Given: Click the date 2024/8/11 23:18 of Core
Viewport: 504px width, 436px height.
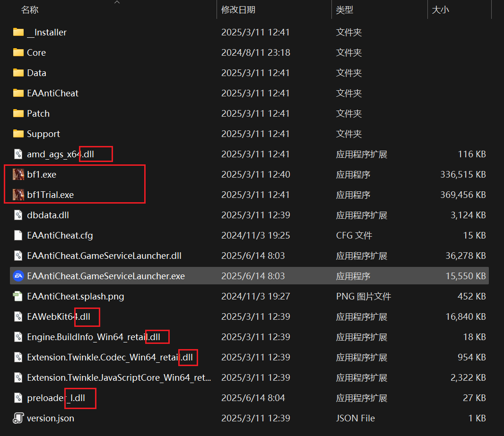Looking at the screenshot, I should coord(256,52).
